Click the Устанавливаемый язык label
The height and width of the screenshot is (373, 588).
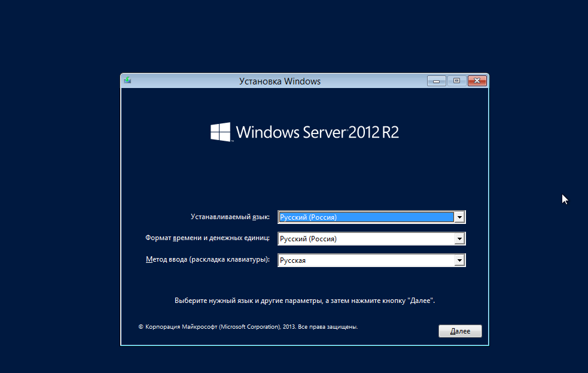tap(230, 217)
